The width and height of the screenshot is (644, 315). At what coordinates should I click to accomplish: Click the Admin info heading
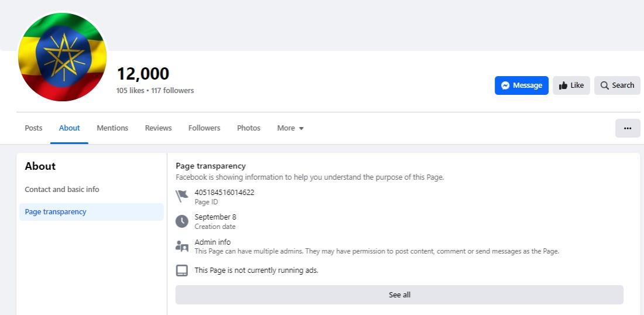213,242
